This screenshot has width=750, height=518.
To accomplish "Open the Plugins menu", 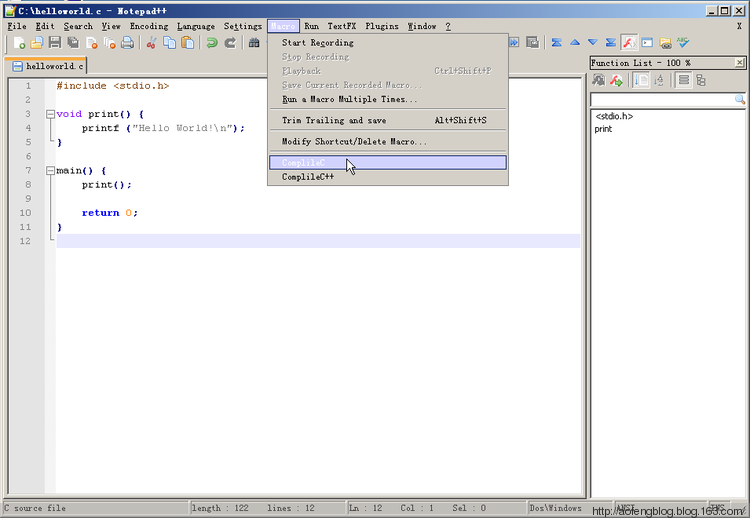I will [382, 26].
